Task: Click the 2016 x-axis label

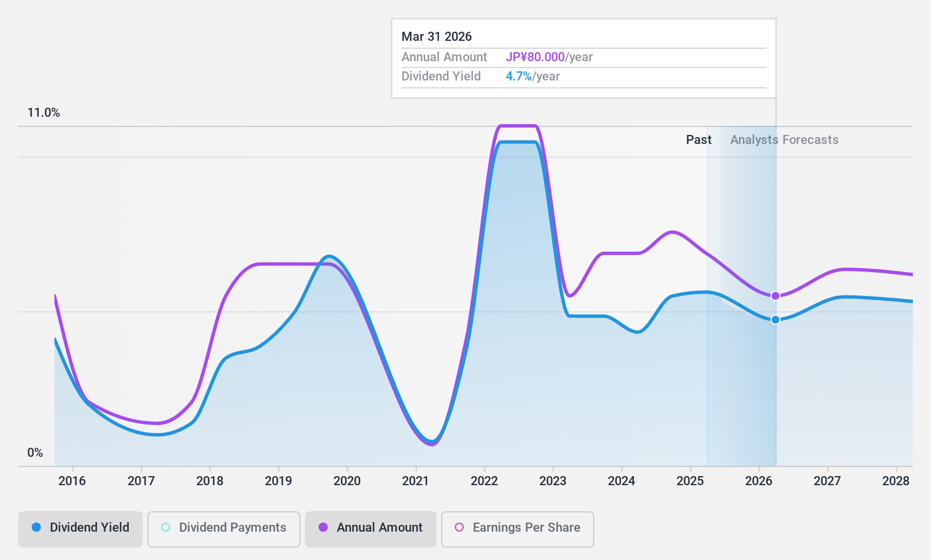Action: click(72, 481)
